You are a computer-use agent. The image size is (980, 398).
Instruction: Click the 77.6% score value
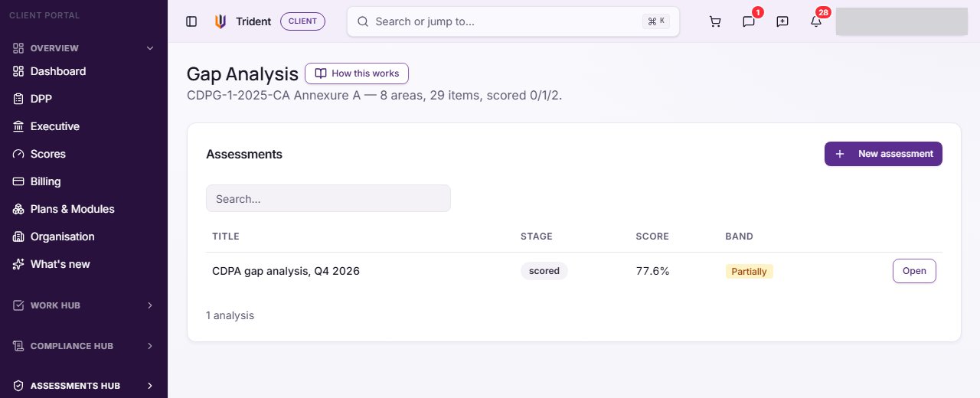(x=652, y=271)
